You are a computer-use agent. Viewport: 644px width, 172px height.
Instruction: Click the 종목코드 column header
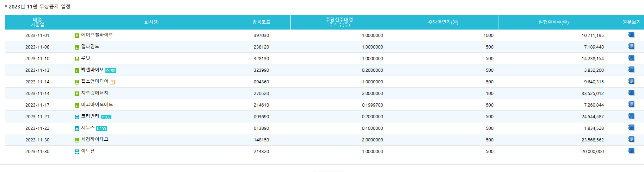click(x=261, y=22)
